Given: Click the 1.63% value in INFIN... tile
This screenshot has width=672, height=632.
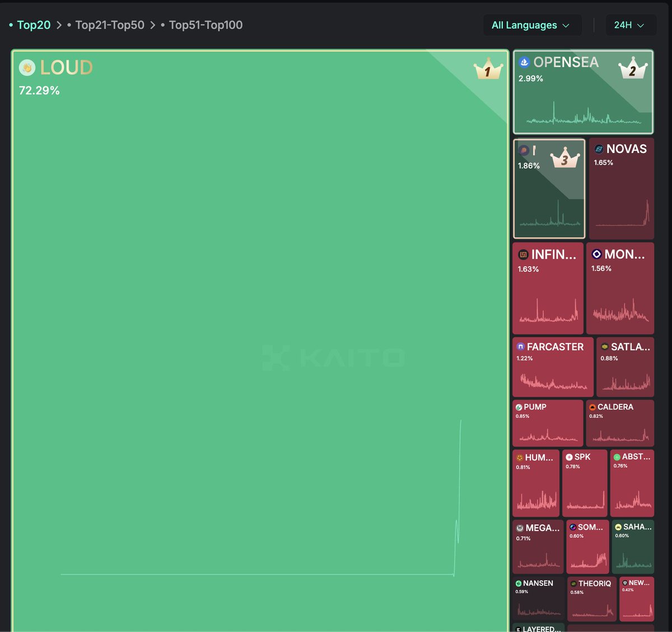Looking at the screenshot, I should point(528,269).
